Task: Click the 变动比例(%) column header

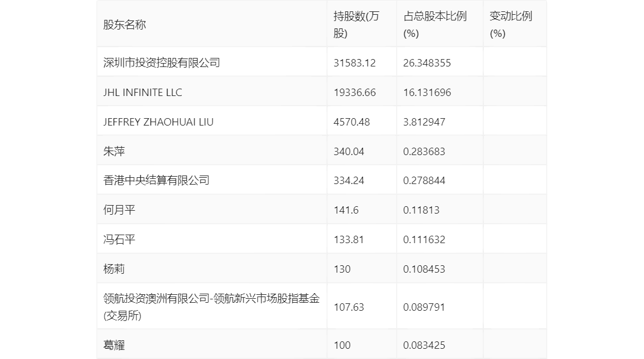Action: [x=511, y=24]
